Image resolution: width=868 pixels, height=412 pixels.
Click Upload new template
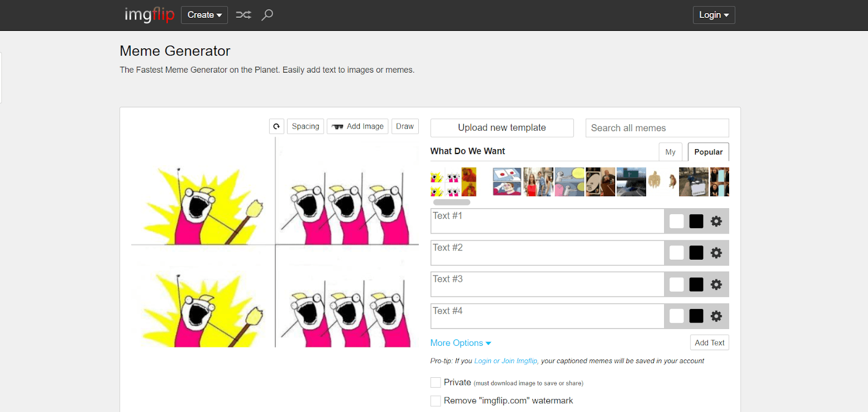502,128
